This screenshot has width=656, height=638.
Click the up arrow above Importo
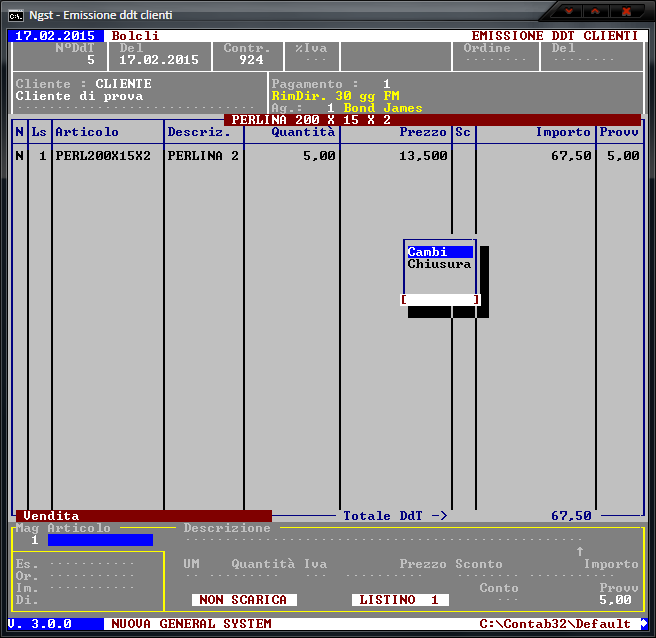[579, 551]
